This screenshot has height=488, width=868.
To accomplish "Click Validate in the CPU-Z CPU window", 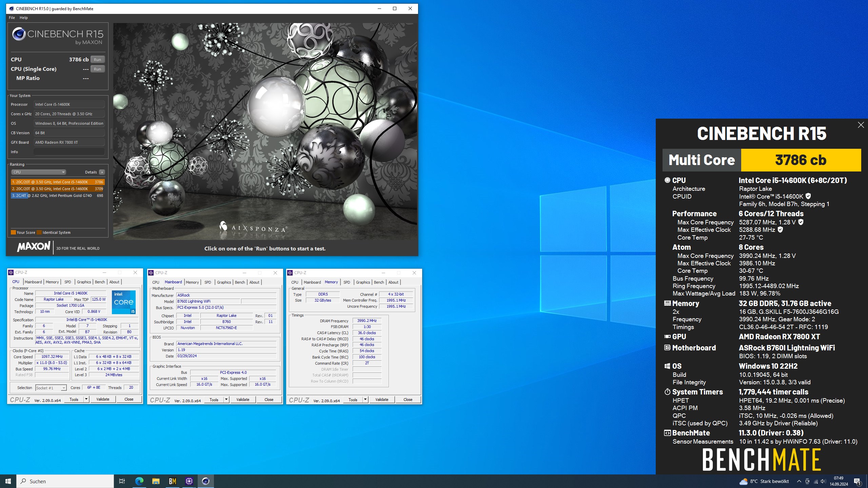I will (103, 399).
